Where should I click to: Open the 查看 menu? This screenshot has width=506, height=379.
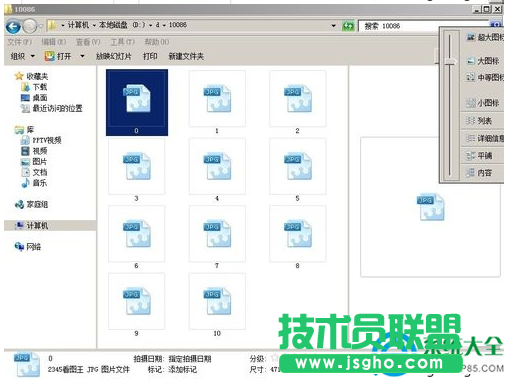tap(88, 42)
